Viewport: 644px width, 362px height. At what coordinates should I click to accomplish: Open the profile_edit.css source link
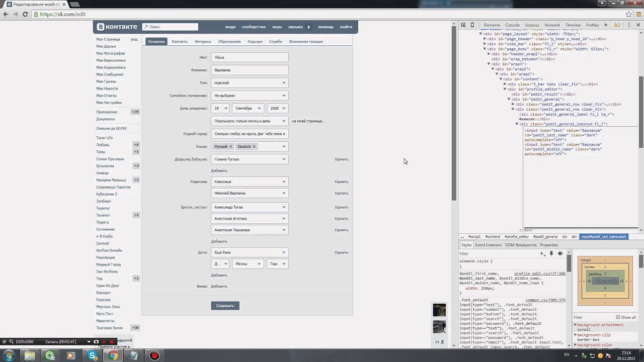click(540, 274)
